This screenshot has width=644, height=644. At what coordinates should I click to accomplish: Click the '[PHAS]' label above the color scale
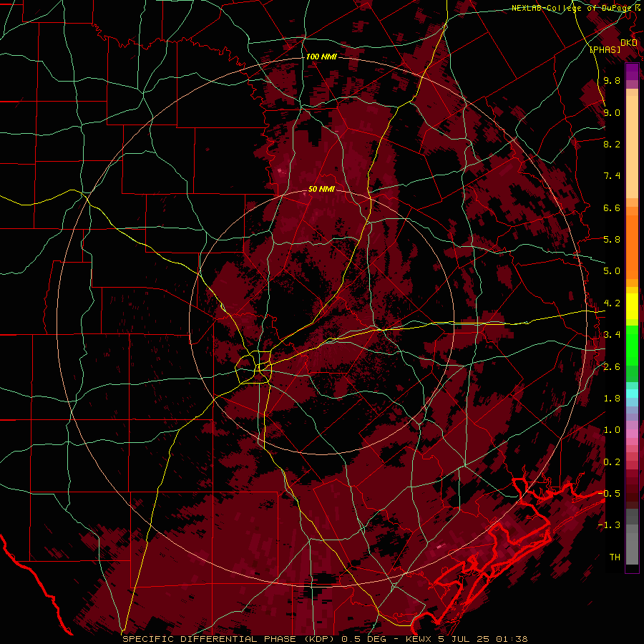tap(605, 49)
